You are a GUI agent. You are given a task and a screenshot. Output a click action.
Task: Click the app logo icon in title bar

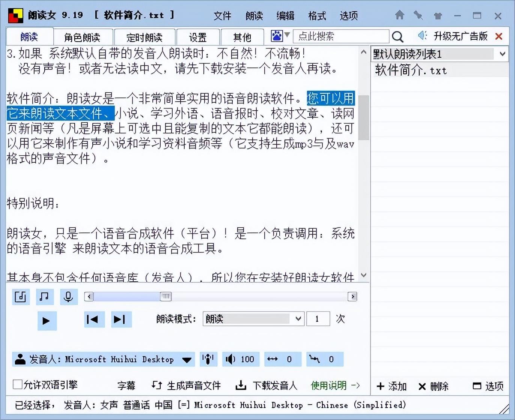coord(16,15)
